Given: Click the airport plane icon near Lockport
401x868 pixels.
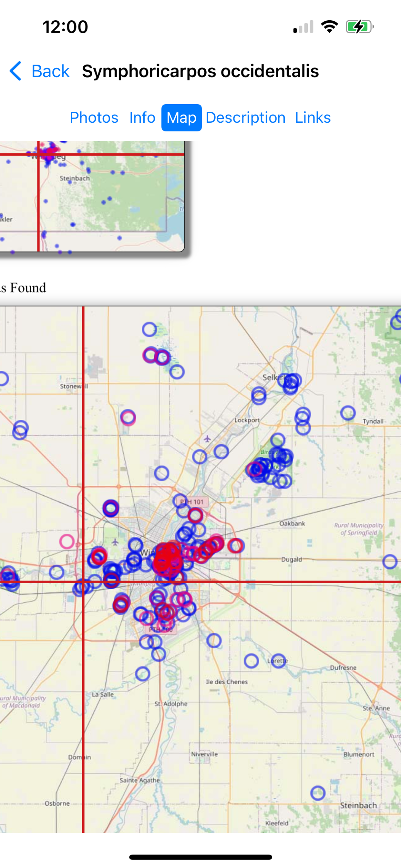Looking at the screenshot, I should click(207, 439).
